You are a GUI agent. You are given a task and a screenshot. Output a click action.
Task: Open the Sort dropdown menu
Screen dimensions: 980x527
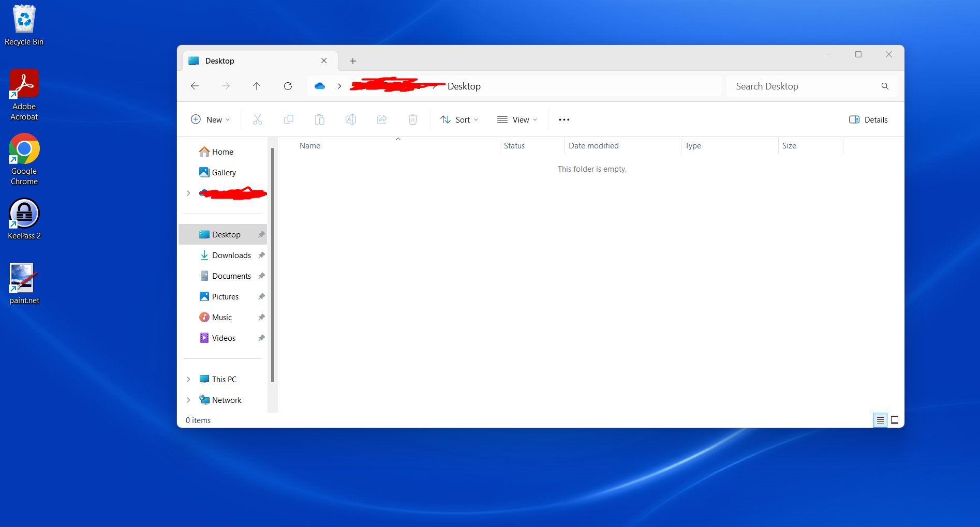click(x=459, y=119)
